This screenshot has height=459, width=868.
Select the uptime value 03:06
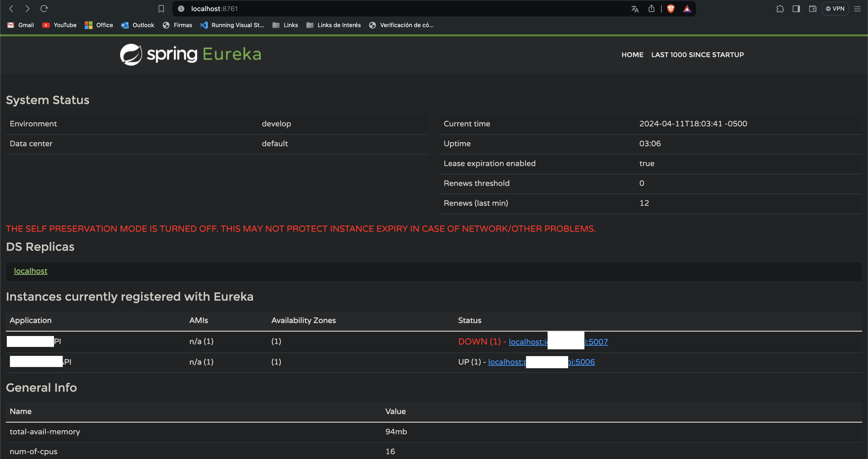pyautogui.click(x=650, y=144)
